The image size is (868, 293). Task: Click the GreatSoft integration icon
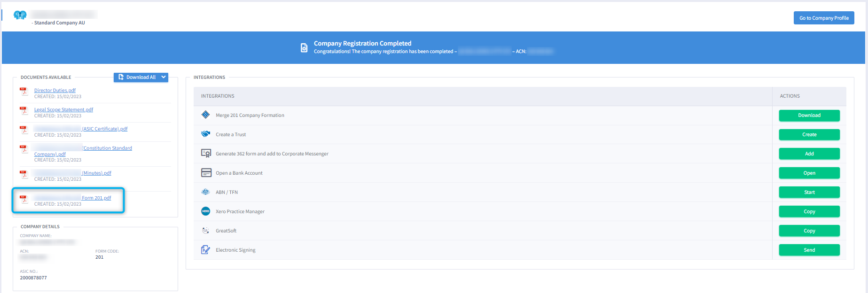205,231
